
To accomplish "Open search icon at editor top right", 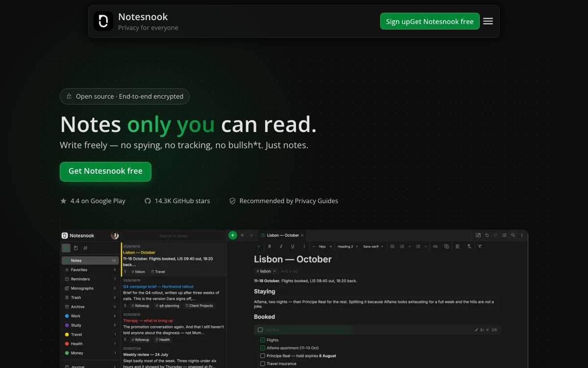I will click(513, 235).
